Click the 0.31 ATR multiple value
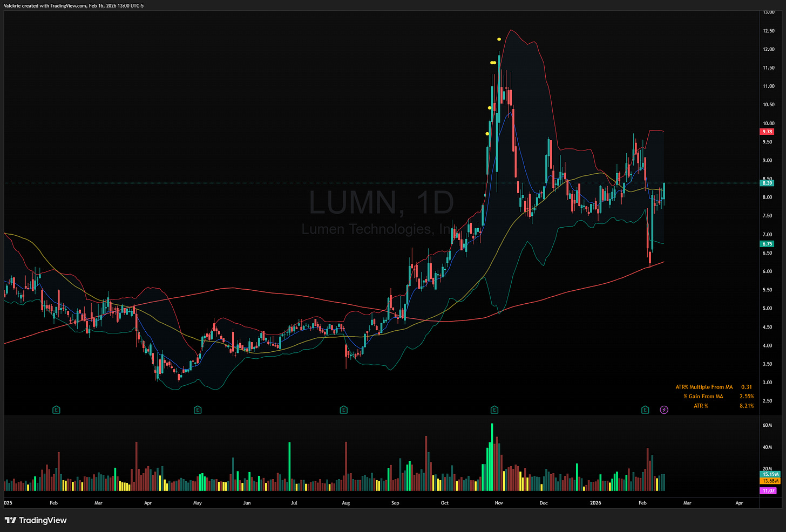Viewport: 786px width, 532px height. 747,387
